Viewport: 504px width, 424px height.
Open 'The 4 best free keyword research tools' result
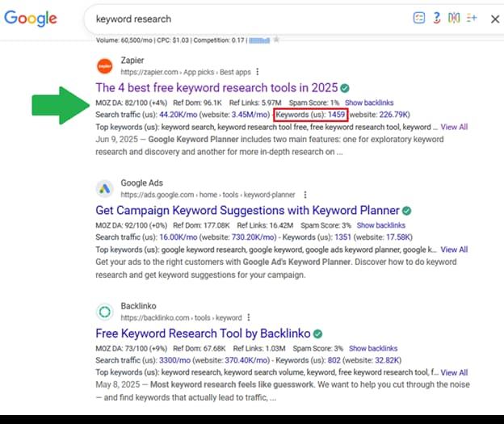tap(216, 87)
